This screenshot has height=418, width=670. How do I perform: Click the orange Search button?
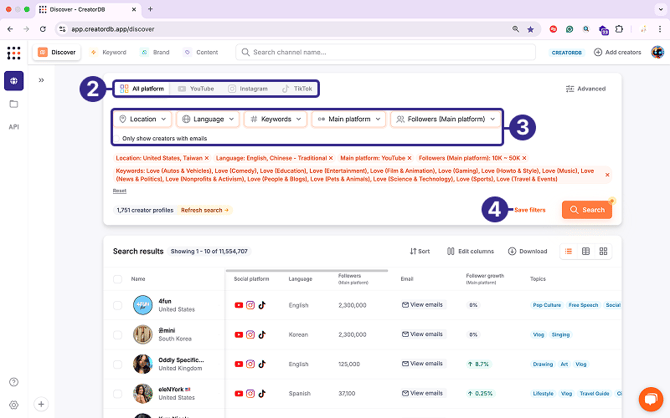pyautogui.click(x=587, y=210)
